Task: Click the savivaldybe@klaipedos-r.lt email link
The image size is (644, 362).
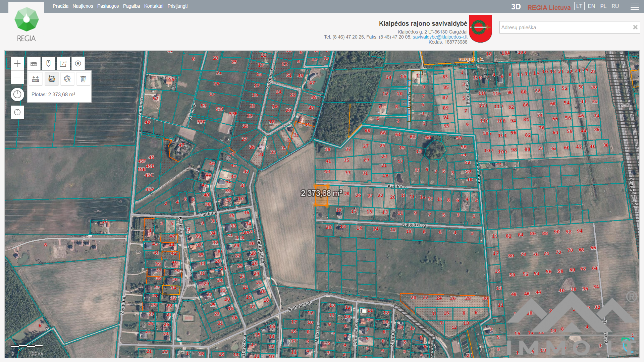Action: [440, 37]
